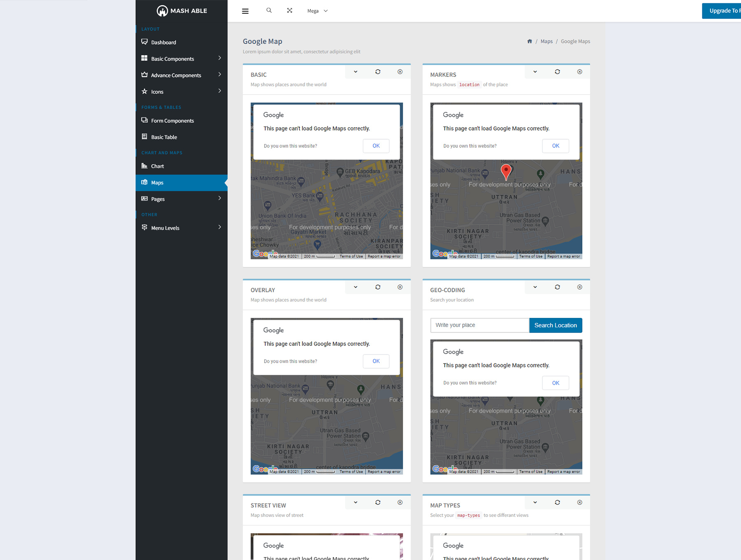Click the red map marker pin

[x=506, y=171]
